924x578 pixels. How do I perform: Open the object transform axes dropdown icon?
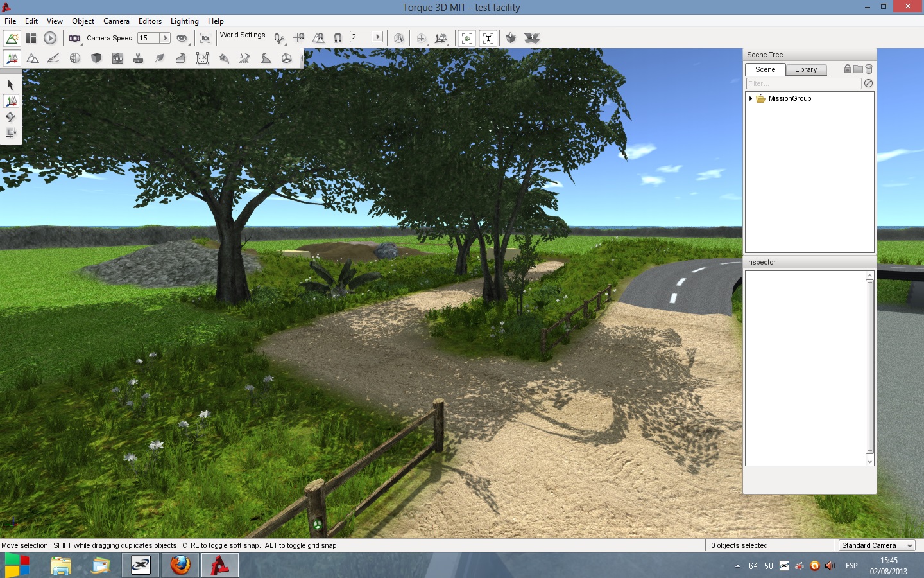pos(441,39)
